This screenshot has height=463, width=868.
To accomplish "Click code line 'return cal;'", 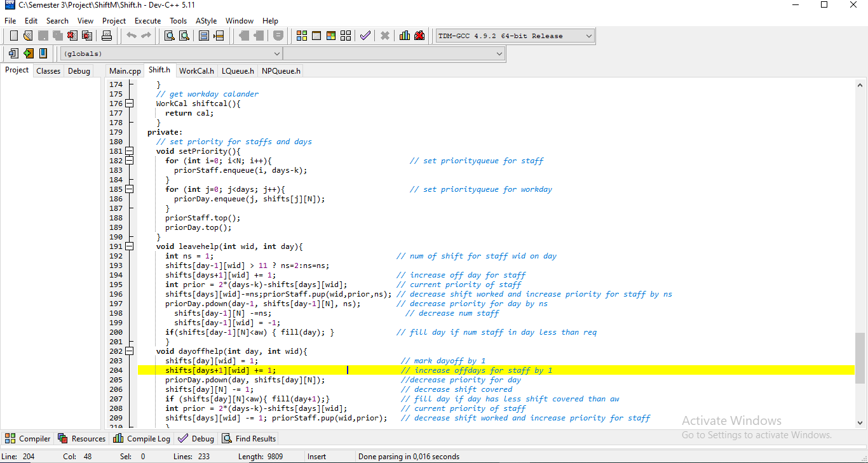I will tap(189, 113).
